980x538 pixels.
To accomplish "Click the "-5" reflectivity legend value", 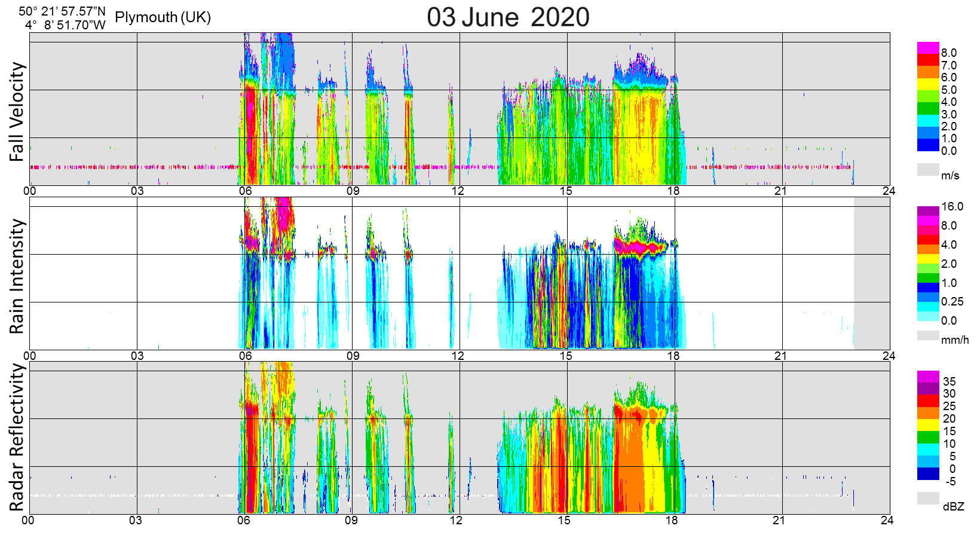I will (x=950, y=481).
